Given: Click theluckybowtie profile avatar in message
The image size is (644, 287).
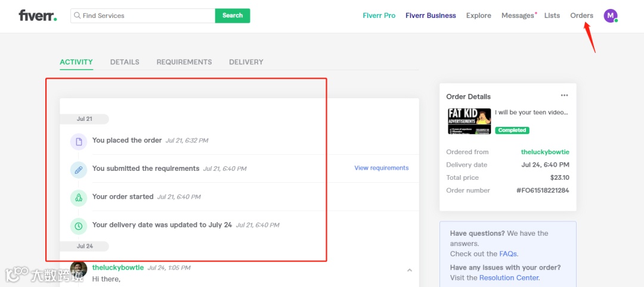Looking at the screenshot, I should click(79, 269).
